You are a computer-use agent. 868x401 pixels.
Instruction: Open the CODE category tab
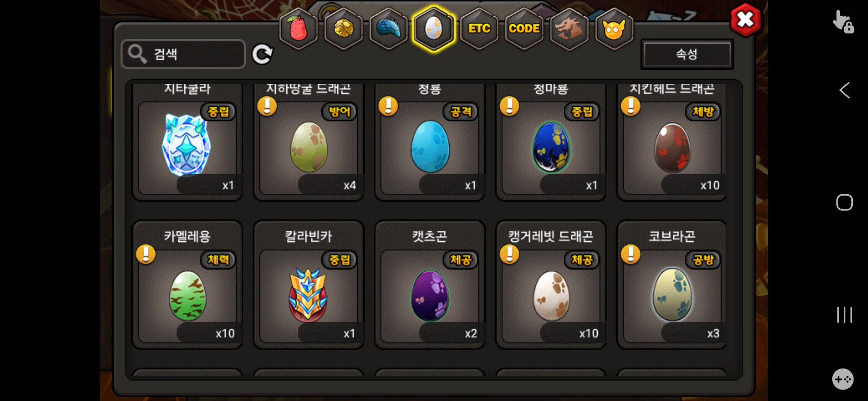(524, 29)
